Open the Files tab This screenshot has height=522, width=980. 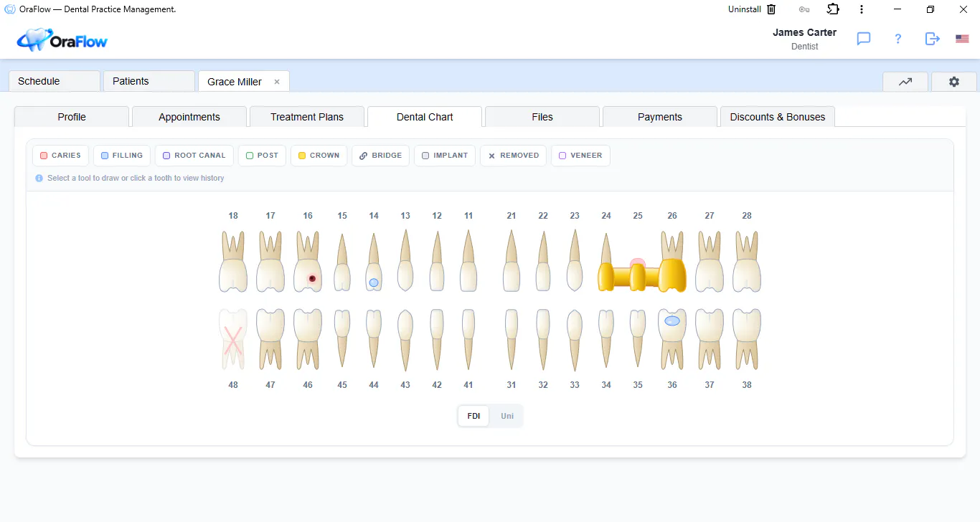[542, 117]
